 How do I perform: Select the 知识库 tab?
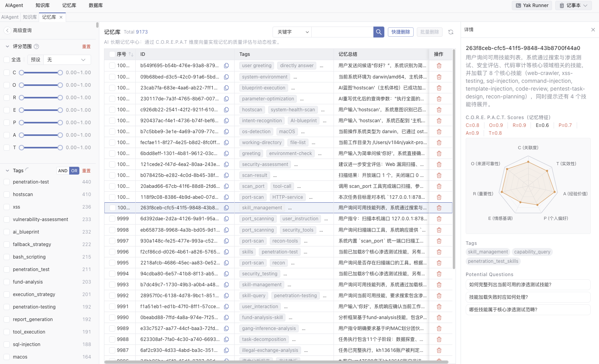click(x=30, y=17)
